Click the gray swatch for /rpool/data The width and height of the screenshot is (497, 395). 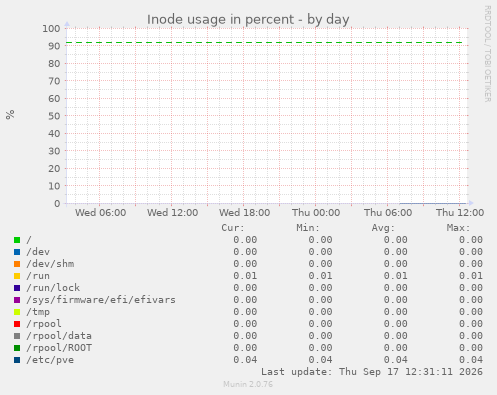(17, 336)
